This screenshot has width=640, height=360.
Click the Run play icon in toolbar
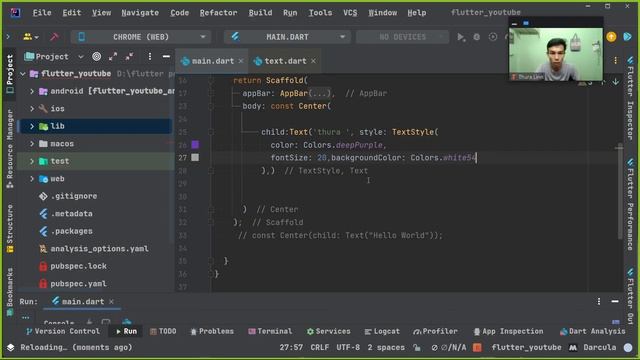[x=461, y=37]
